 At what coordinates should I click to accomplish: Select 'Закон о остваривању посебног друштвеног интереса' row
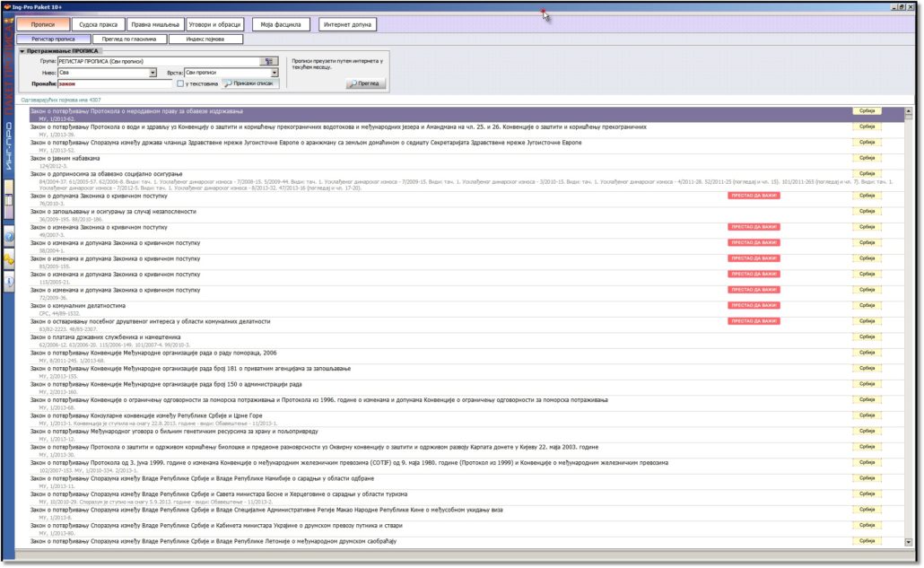466,325
